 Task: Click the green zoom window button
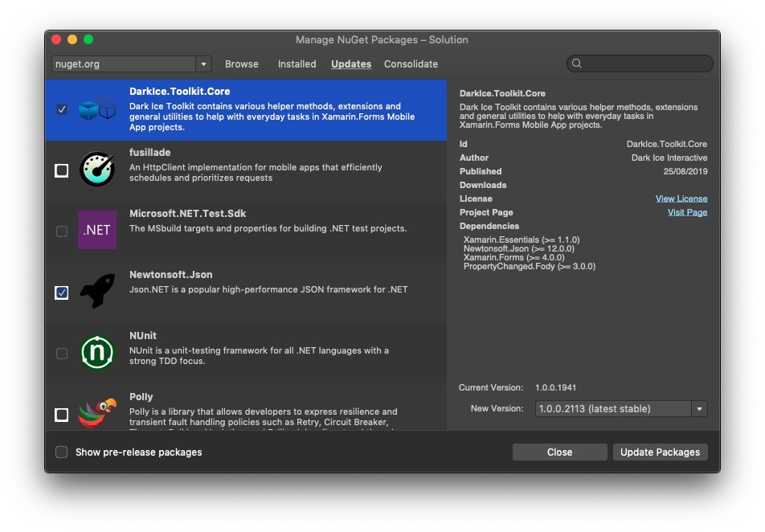point(88,39)
